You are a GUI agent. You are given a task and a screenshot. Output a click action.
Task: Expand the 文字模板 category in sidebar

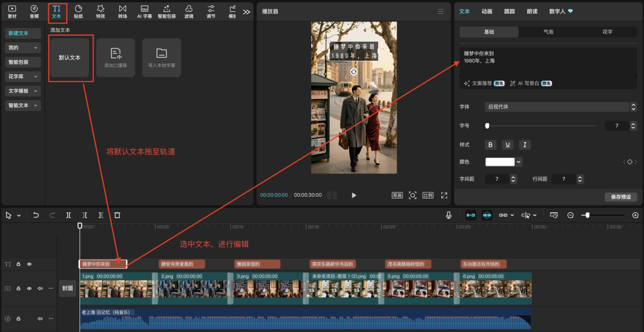click(23, 91)
